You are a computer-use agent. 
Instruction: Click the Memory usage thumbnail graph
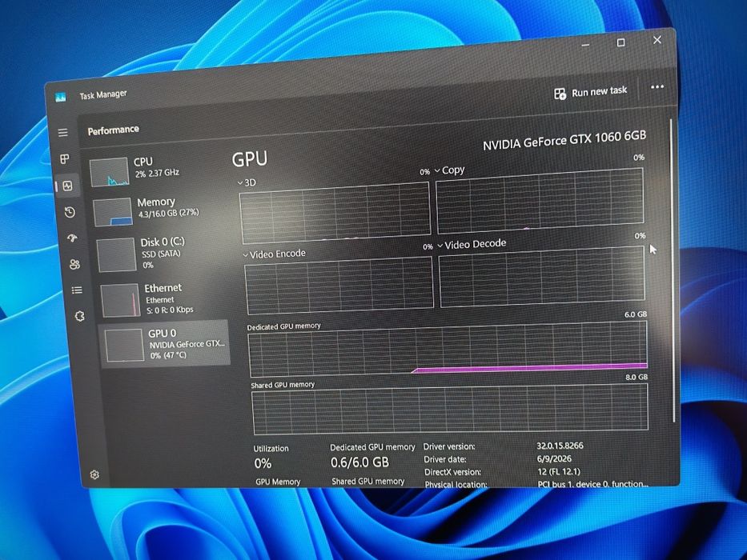pos(113,212)
